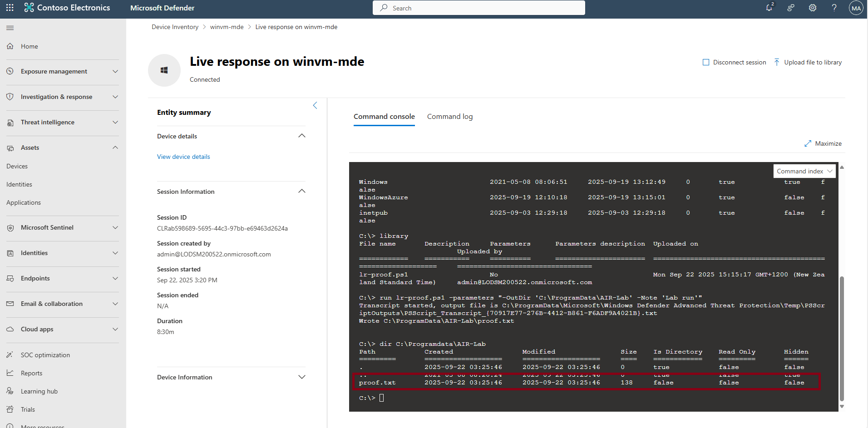Click Upload file to library
The image size is (868, 428).
click(808, 62)
